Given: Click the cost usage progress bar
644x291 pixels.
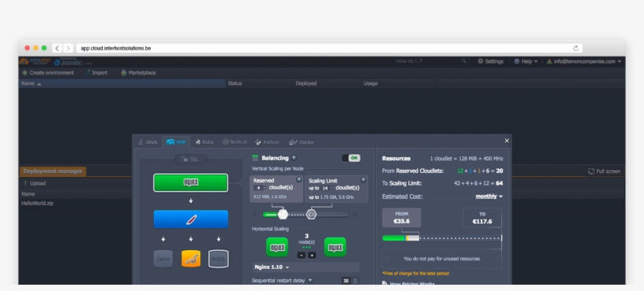Looking at the screenshot, I should 442,238.
